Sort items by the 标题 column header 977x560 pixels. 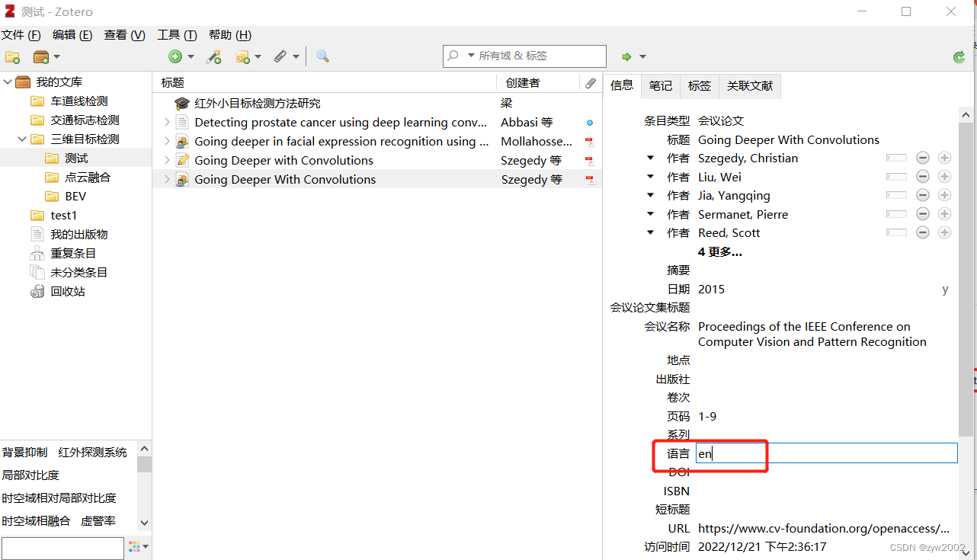pyautogui.click(x=325, y=83)
